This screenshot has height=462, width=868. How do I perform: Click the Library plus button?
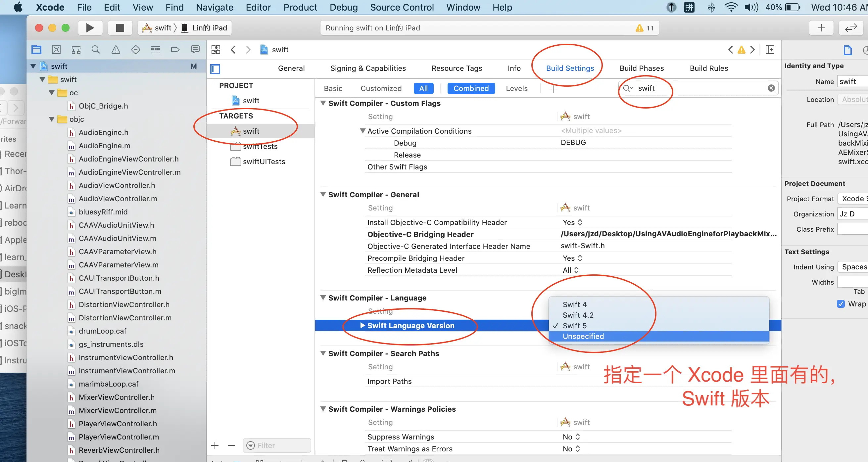click(821, 27)
